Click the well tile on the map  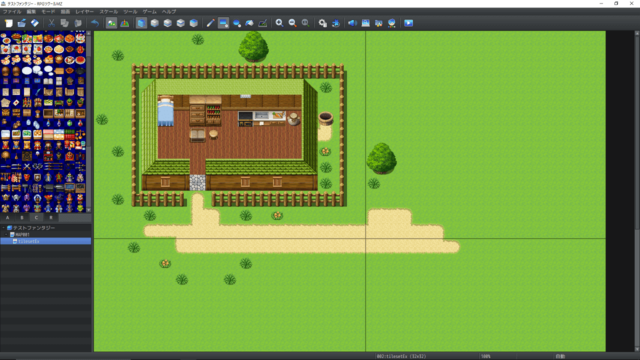[325, 118]
